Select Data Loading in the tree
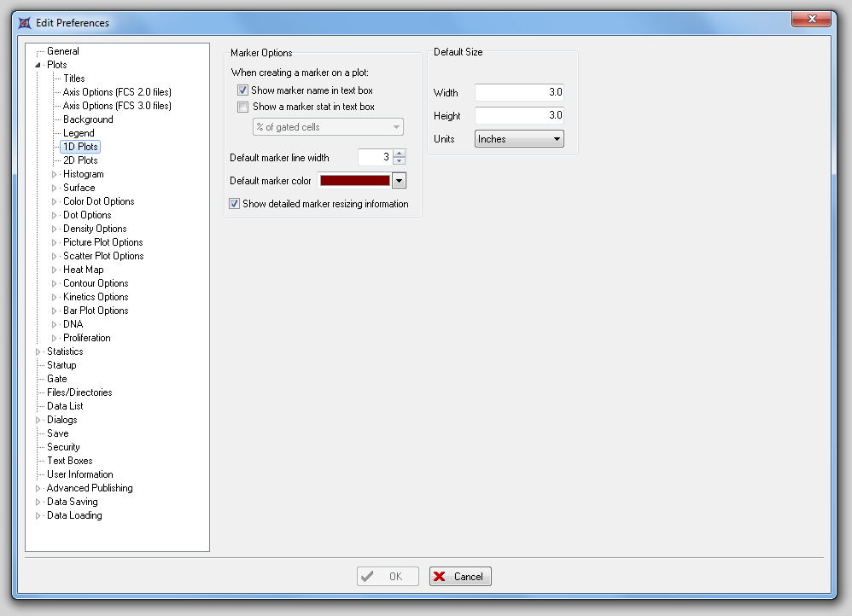The width and height of the screenshot is (852, 616). (x=74, y=515)
